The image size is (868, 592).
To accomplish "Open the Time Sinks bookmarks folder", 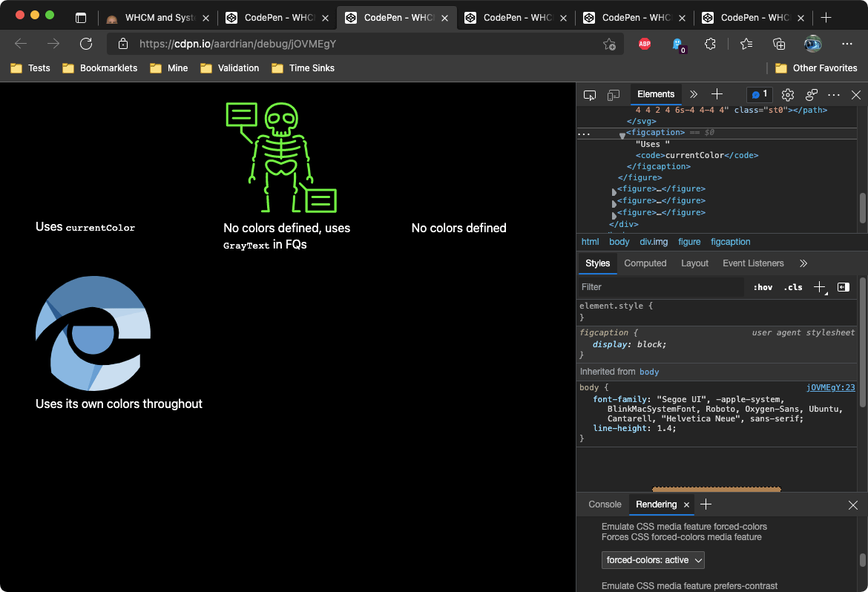I will tap(303, 68).
